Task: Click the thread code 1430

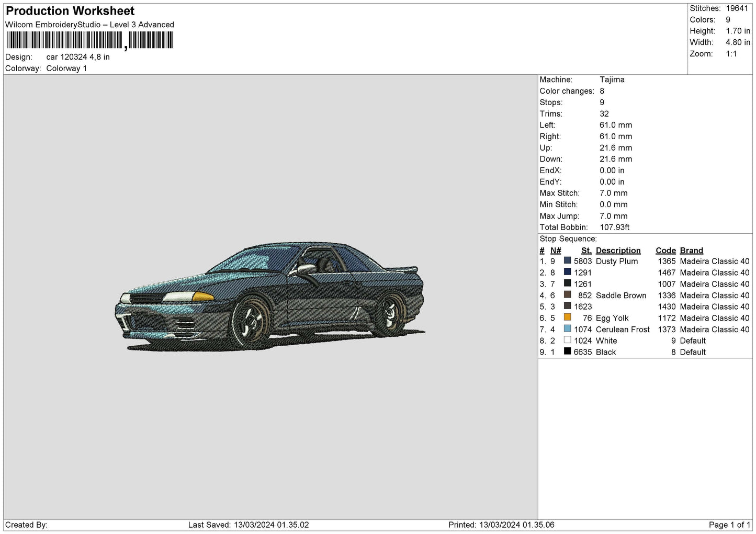Action: click(667, 307)
